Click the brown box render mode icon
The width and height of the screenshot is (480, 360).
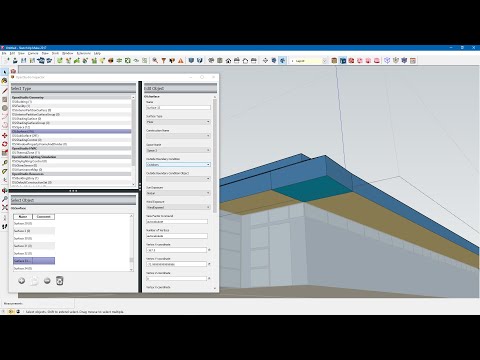[334, 60]
